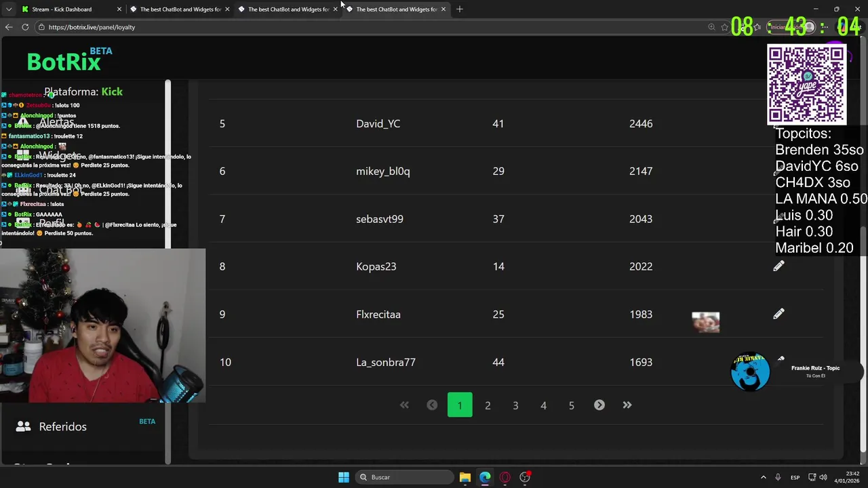Open File Explorer from taskbar
868x488 pixels.
(465, 477)
